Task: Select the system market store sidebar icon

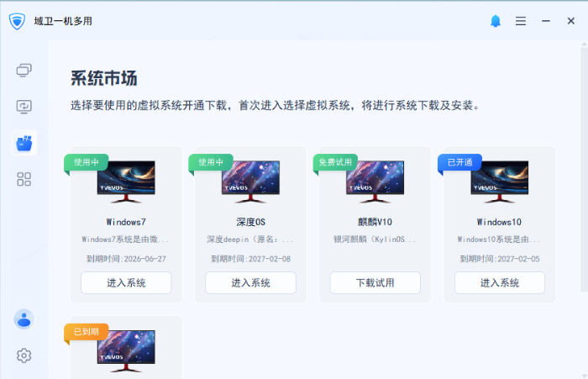Action: 24,143
